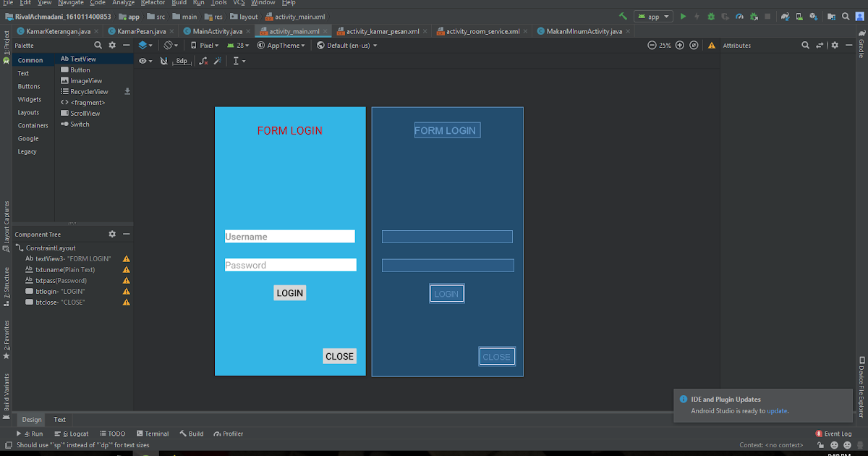Click the Apply Changes lightning icon
This screenshot has width=868, height=456.
(697, 16)
